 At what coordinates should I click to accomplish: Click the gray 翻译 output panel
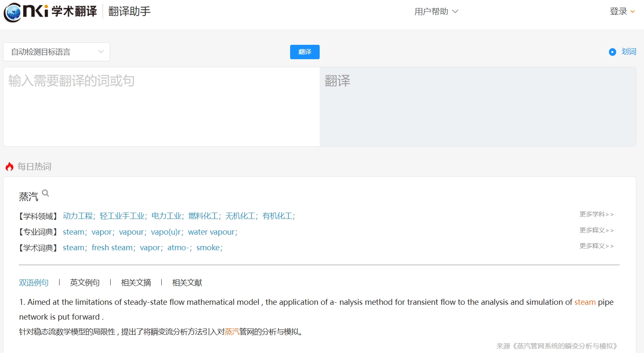(478, 107)
